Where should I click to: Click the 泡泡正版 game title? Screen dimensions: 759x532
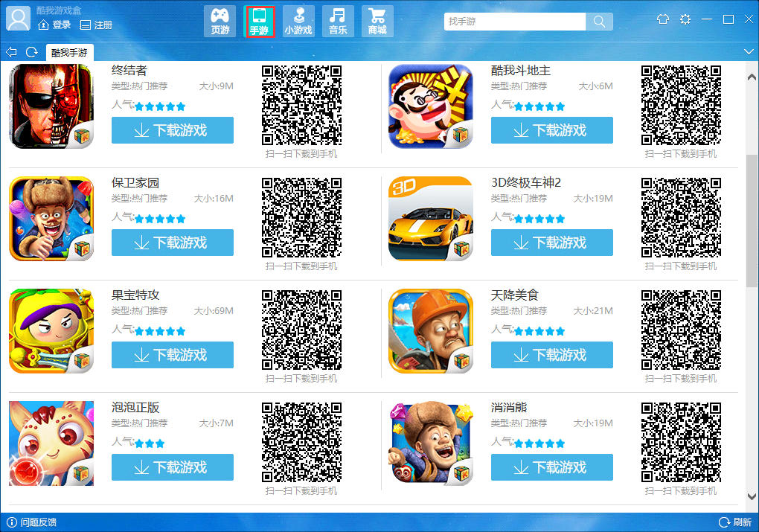(x=135, y=407)
